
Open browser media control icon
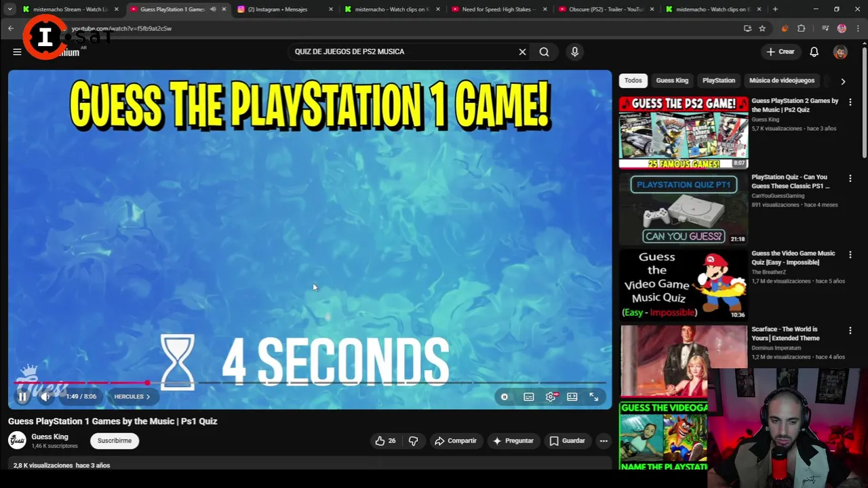(825, 28)
